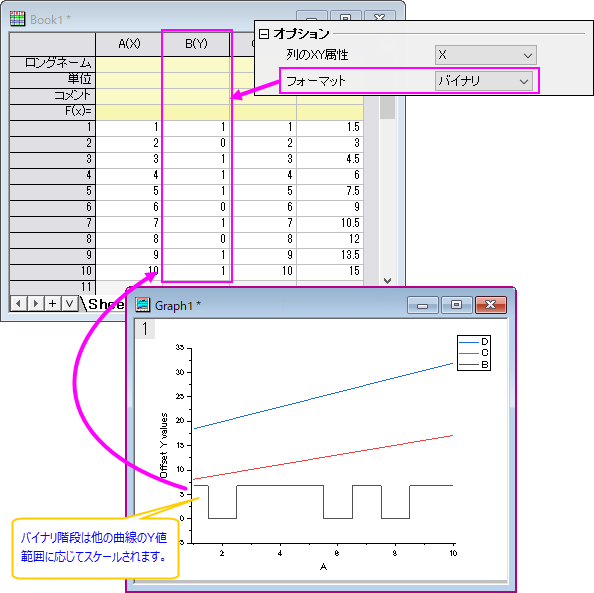The height and width of the screenshot is (593, 594).
Task: Click the ロングネーム row label
Action: point(53,64)
